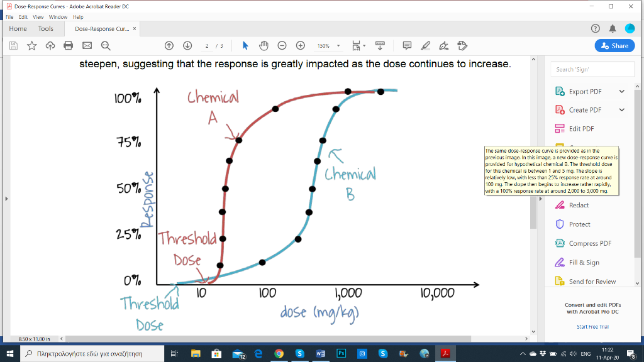
Task: Open the Add Sticky Note comment tool
Action: click(407, 45)
